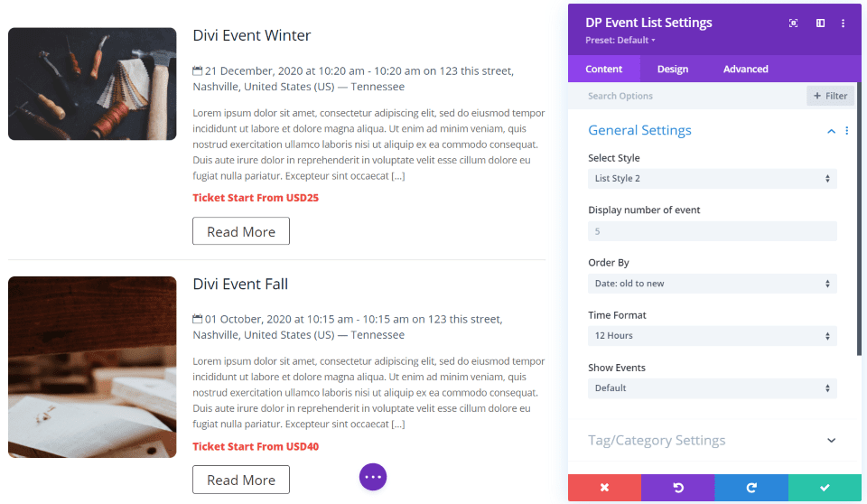Open the Order By dropdown

coord(713,284)
